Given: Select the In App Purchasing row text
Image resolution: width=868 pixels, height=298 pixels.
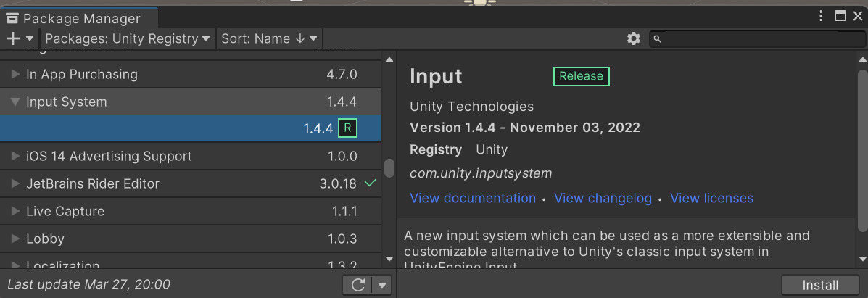Looking at the screenshot, I should [x=82, y=74].
